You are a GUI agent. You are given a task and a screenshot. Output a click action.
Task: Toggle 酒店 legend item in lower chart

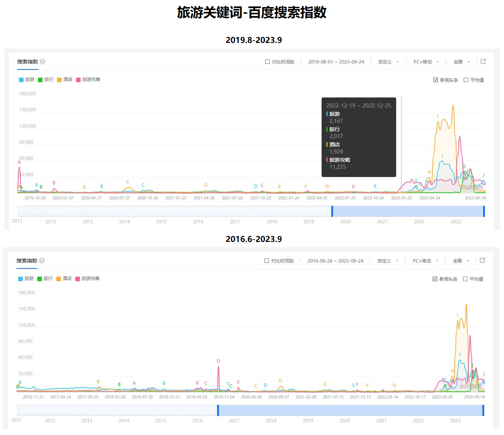point(64,279)
